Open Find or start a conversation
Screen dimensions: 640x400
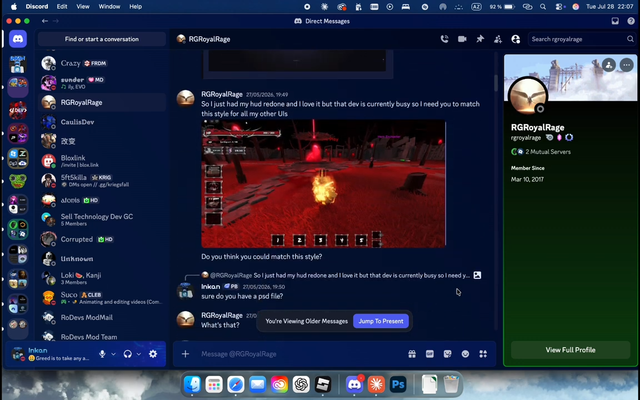pos(102,39)
